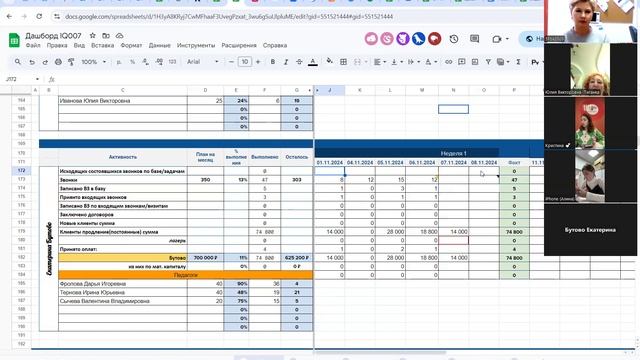The height and width of the screenshot is (360, 640).
Task: Decrease decimal places
Action: (x=146, y=62)
